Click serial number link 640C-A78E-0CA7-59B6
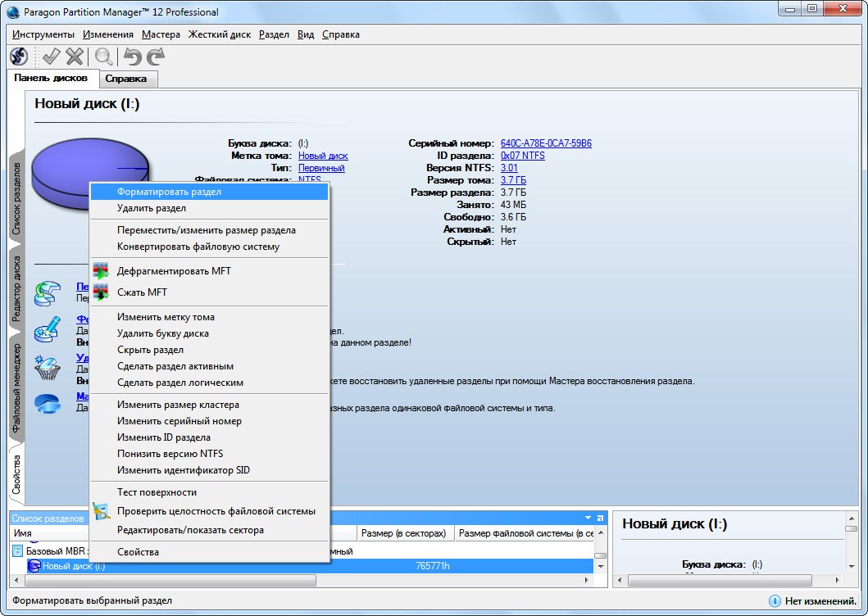 coord(546,143)
